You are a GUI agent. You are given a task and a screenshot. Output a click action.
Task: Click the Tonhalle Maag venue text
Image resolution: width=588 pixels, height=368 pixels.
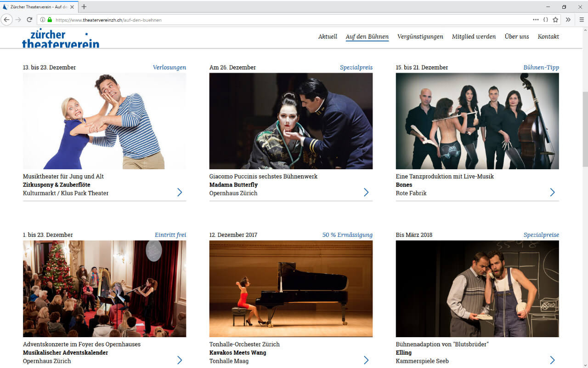(229, 361)
